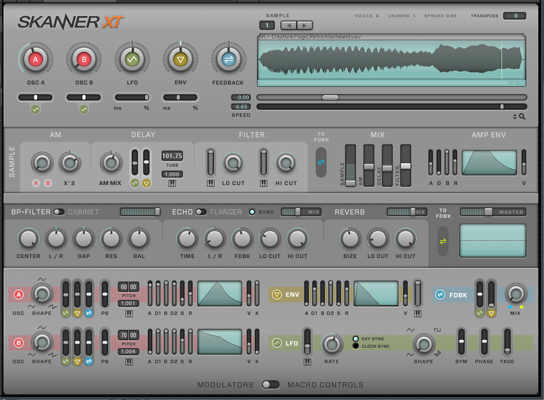544x400 pixels.
Task: Click the OSC B red knob
Action: [84, 59]
